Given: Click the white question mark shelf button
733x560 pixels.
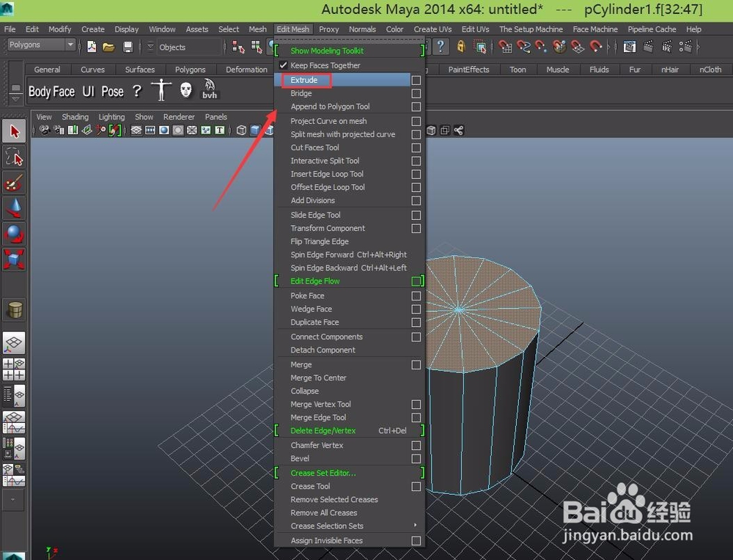Looking at the screenshot, I should [136, 91].
